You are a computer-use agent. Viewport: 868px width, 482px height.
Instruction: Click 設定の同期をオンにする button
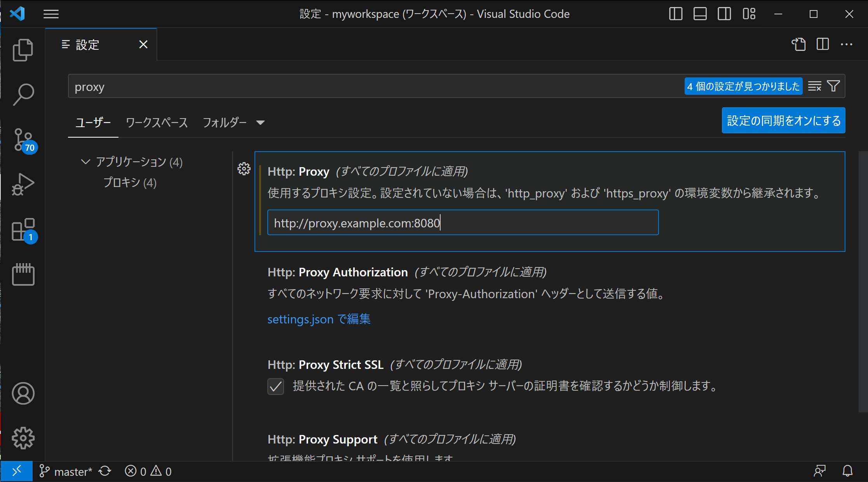coord(783,120)
